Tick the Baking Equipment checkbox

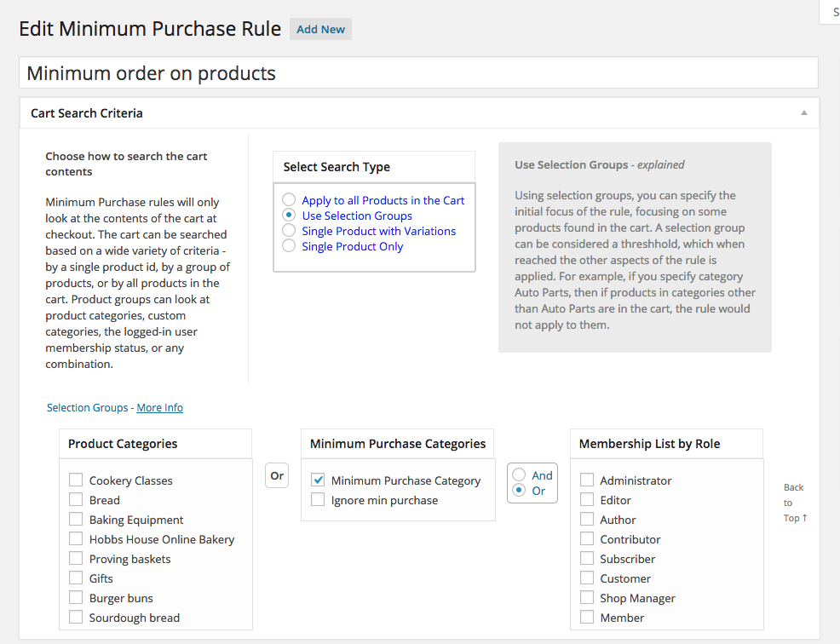point(77,520)
